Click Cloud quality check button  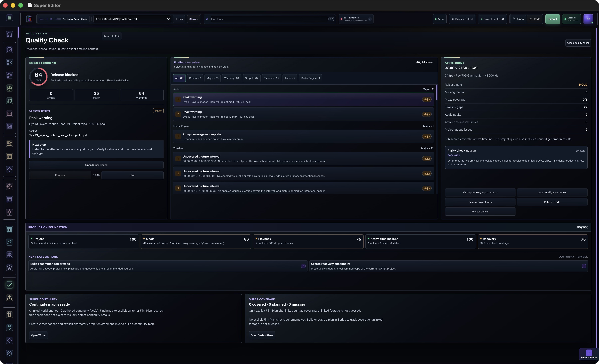click(x=578, y=43)
